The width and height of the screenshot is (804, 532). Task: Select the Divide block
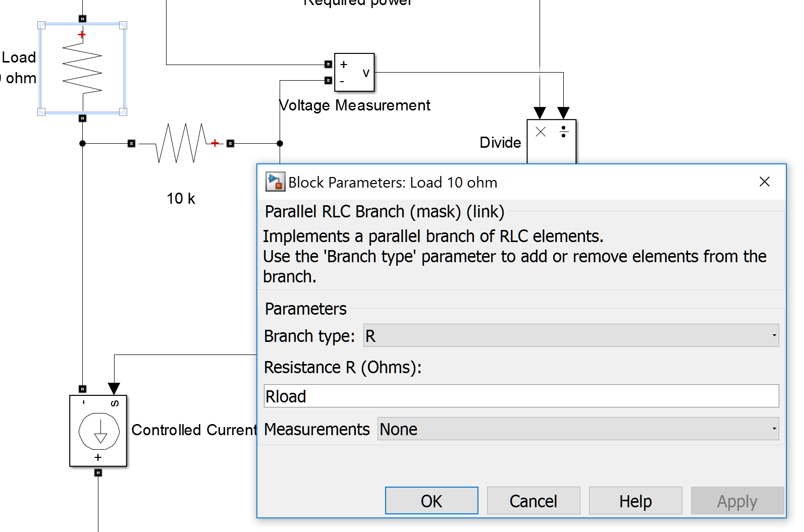click(x=551, y=141)
